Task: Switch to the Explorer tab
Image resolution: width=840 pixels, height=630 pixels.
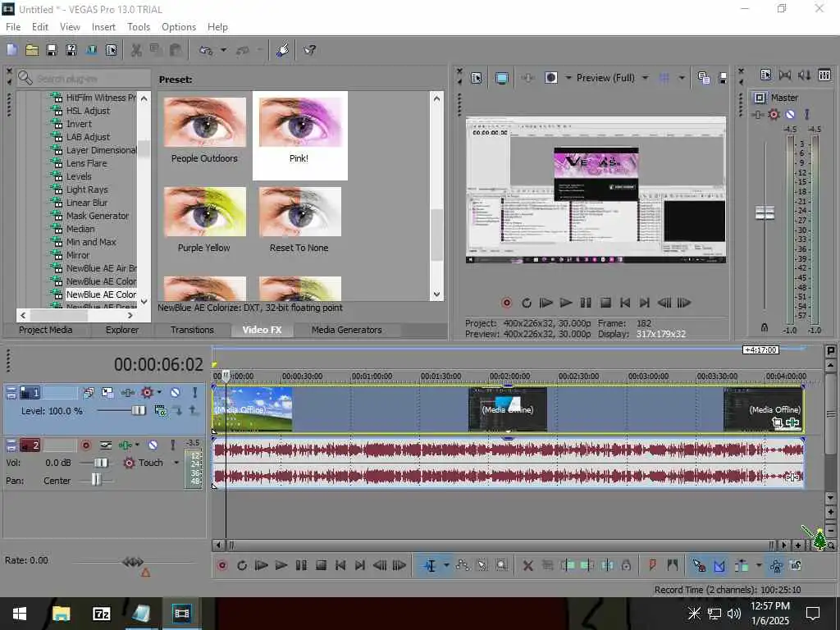Action: tap(121, 330)
